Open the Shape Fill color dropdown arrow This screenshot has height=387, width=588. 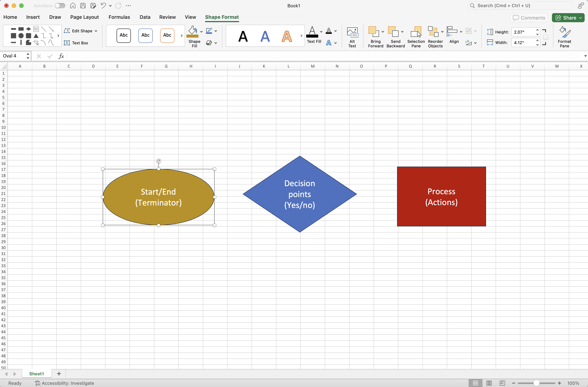201,31
